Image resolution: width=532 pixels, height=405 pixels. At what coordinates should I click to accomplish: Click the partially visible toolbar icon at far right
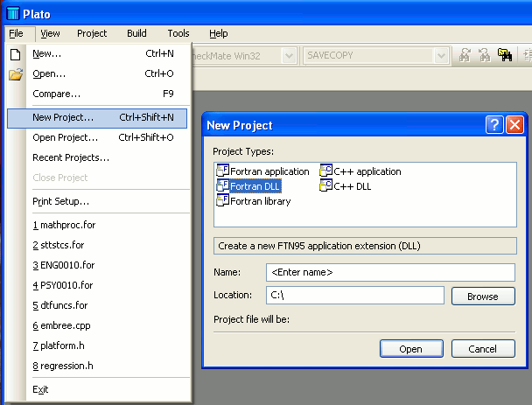point(528,55)
